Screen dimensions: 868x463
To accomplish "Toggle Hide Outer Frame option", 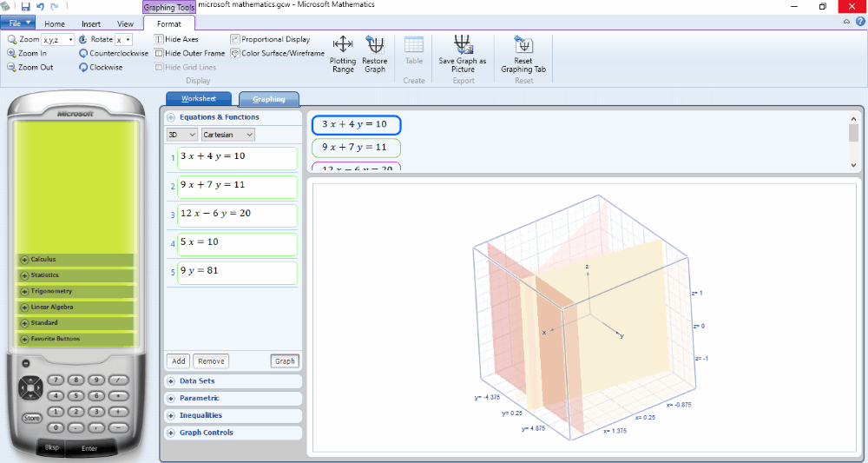I will [x=189, y=53].
